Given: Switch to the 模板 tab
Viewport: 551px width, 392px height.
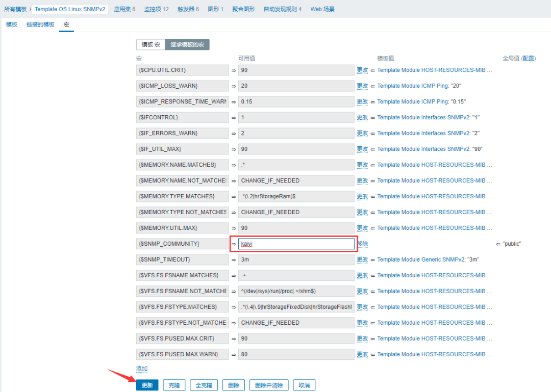Looking at the screenshot, I should (x=12, y=24).
